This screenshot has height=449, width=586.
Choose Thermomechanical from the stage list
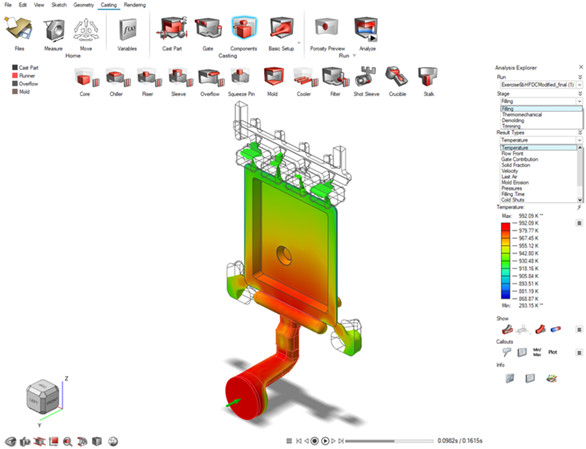[522, 115]
